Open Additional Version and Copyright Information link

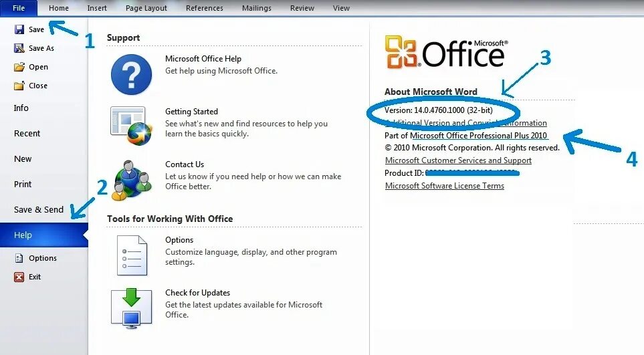point(466,123)
